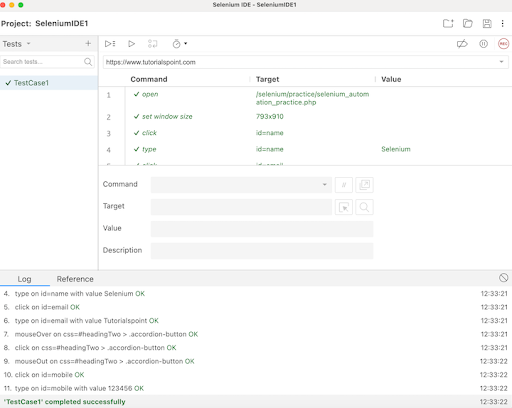Image resolution: width=512 pixels, height=408 pixels.
Task: Click target '793x910' cell
Action: point(270,117)
